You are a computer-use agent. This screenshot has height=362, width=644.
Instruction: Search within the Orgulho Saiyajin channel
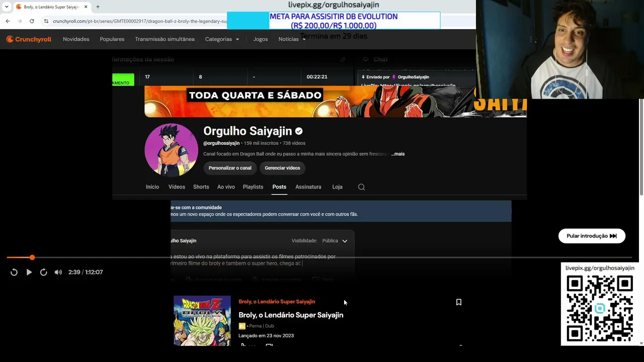click(x=361, y=187)
